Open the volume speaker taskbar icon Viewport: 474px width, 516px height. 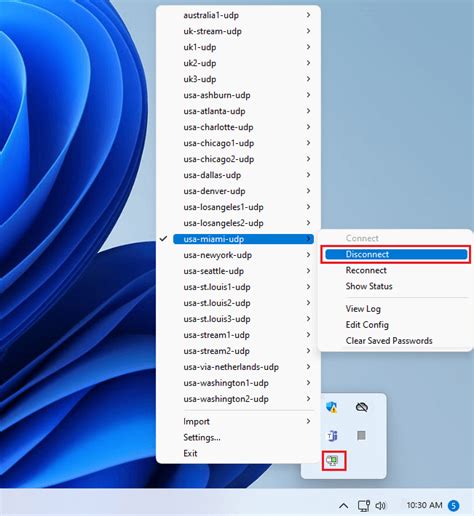pos(380,506)
